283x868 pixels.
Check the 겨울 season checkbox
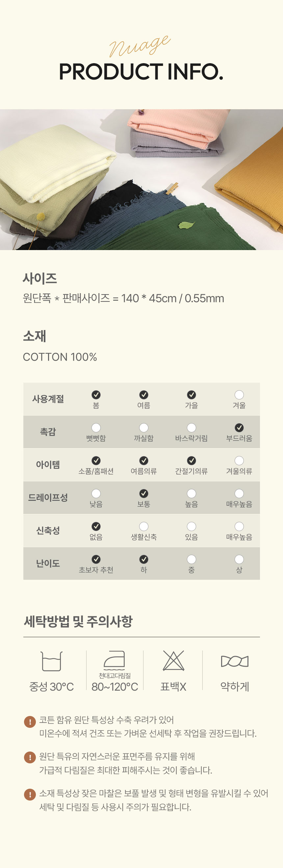[239, 395]
